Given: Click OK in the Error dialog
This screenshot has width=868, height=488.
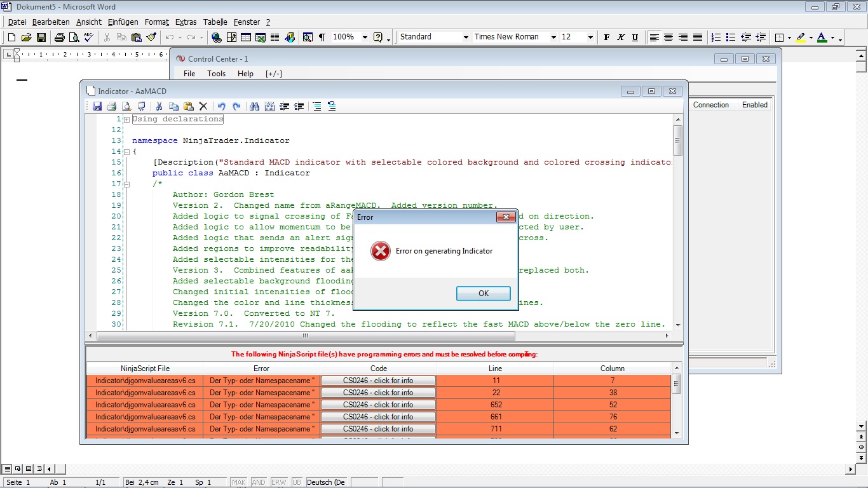Looking at the screenshot, I should pyautogui.click(x=484, y=294).
